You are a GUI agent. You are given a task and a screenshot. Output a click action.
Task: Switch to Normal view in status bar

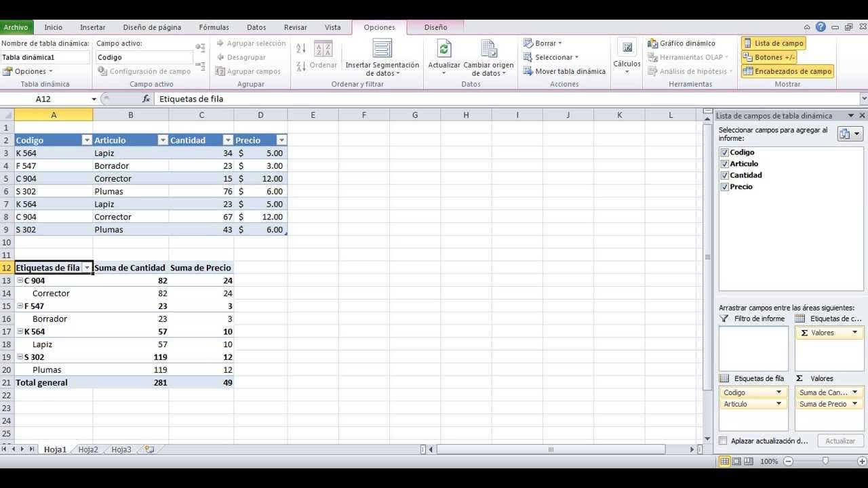coord(724,461)
